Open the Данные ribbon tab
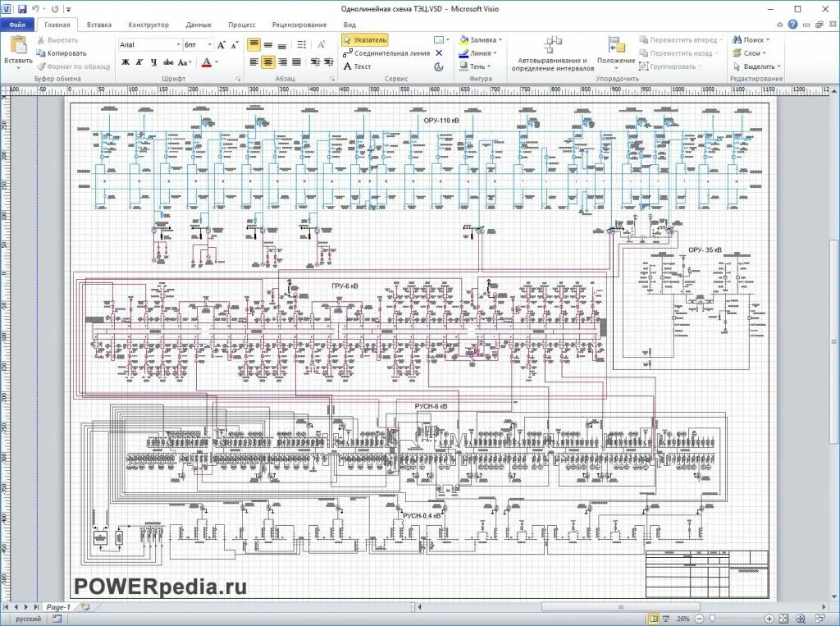This screenshot has width=840, height=626. [x=199, y=25]
